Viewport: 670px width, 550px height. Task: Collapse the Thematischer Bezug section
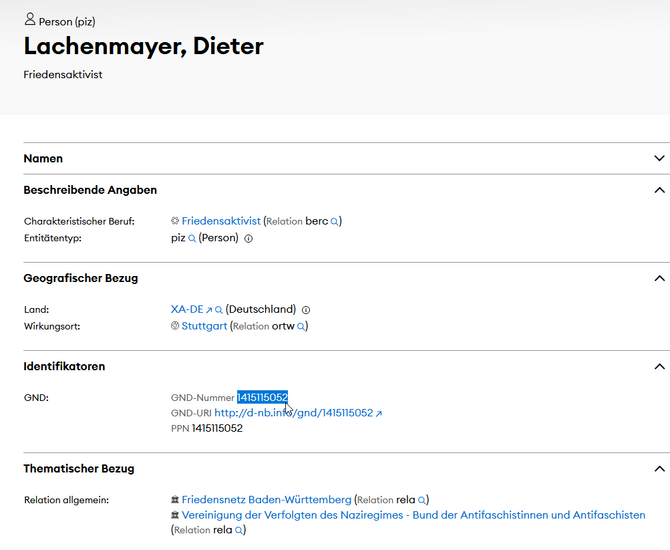pyautogui.click(x=659, y=469)
